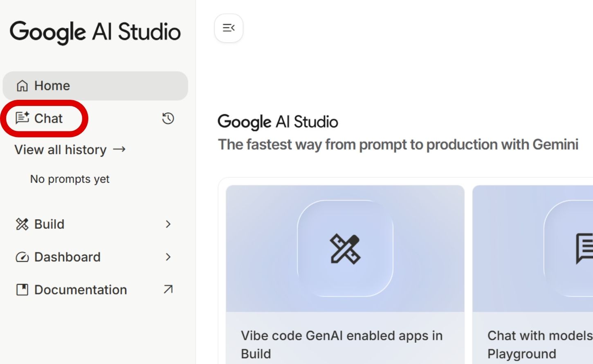
Task: Select the Build tools icon
Action: (x=22, y=224)
